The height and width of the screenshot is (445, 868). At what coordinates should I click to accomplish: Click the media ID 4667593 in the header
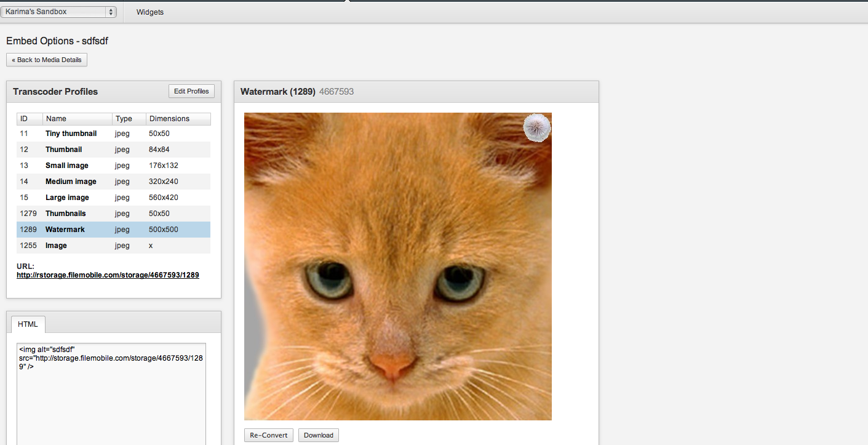[x=336, y=92]
